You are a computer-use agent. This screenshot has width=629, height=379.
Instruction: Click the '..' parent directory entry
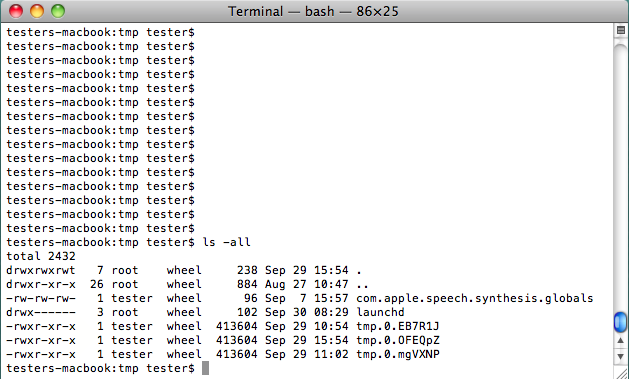coord(362,284)
